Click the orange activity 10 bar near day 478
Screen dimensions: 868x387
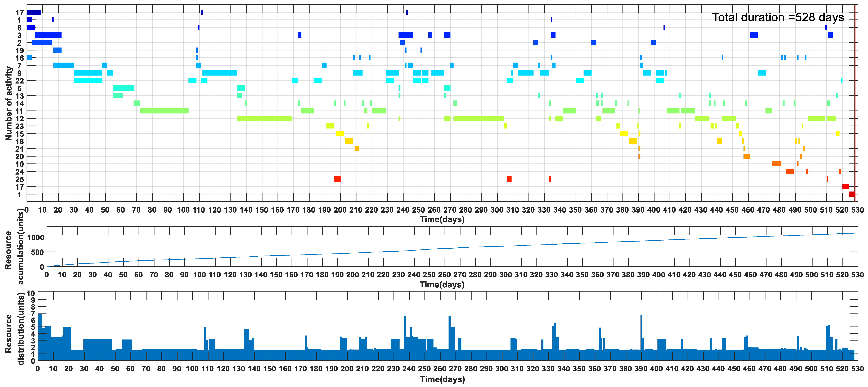[x=776, y=164]
